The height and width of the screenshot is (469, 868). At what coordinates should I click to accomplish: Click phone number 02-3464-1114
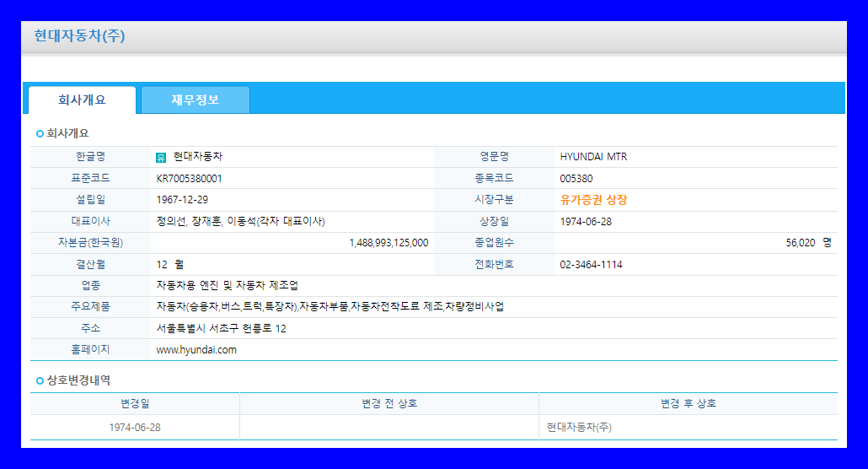pos(592,264)
